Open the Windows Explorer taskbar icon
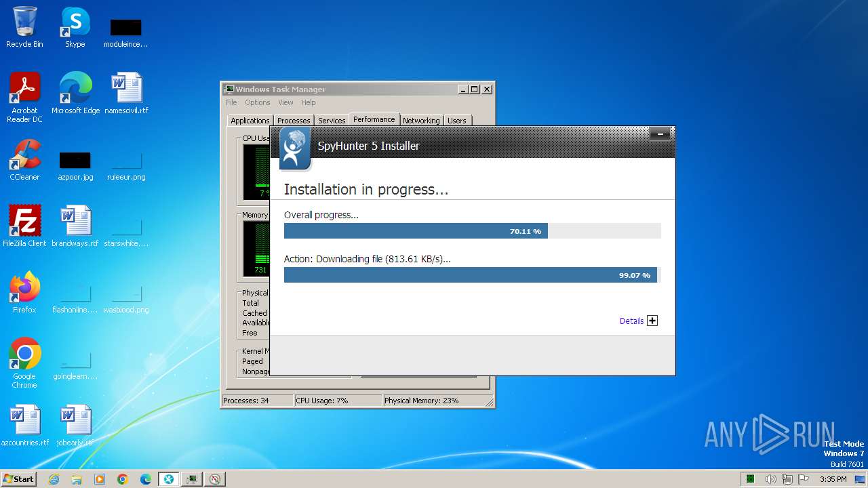 [x=77, y=479]
